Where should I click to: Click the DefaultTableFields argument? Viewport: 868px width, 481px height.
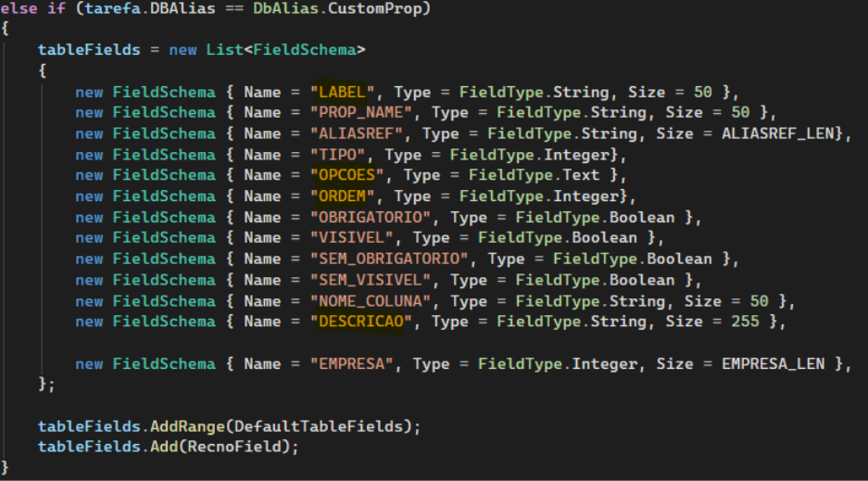319,426
